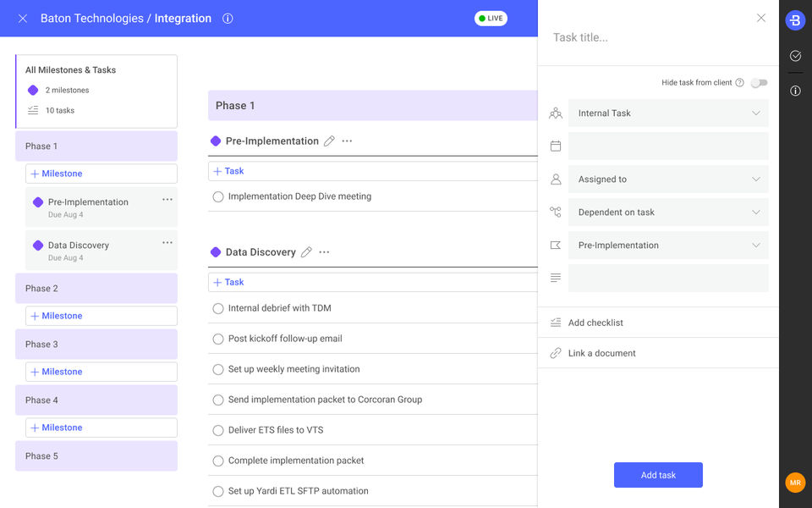Select Phase 2 in the sidebar

96,288
